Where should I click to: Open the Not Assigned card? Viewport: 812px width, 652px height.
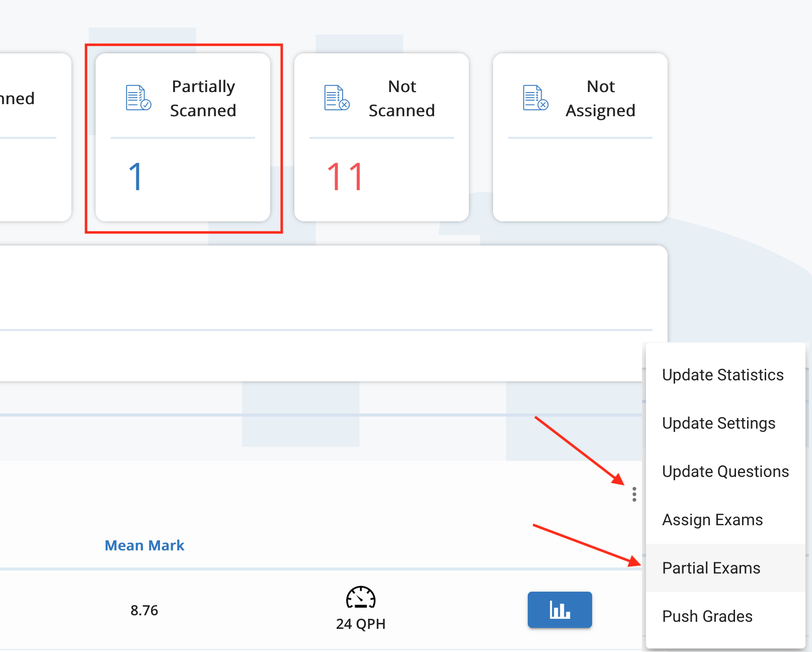tap(580, 137)
